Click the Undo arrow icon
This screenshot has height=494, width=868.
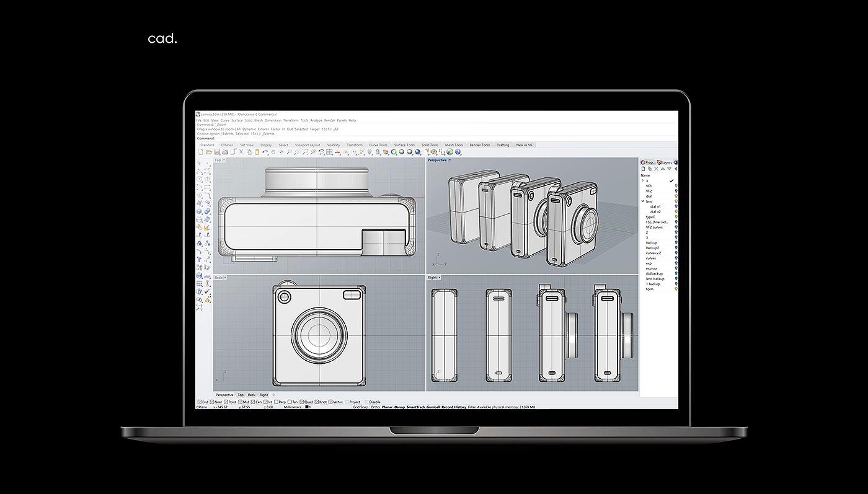pos(265,152)
